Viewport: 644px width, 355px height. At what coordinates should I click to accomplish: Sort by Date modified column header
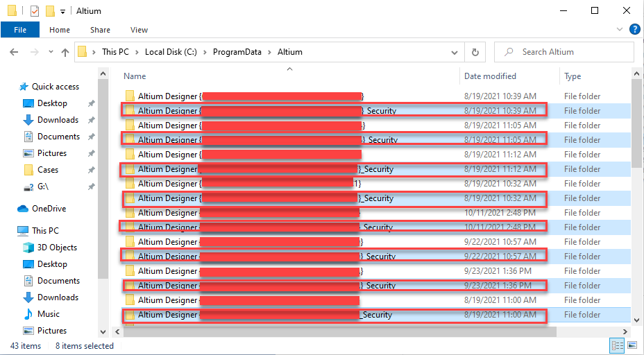(490, 76)
